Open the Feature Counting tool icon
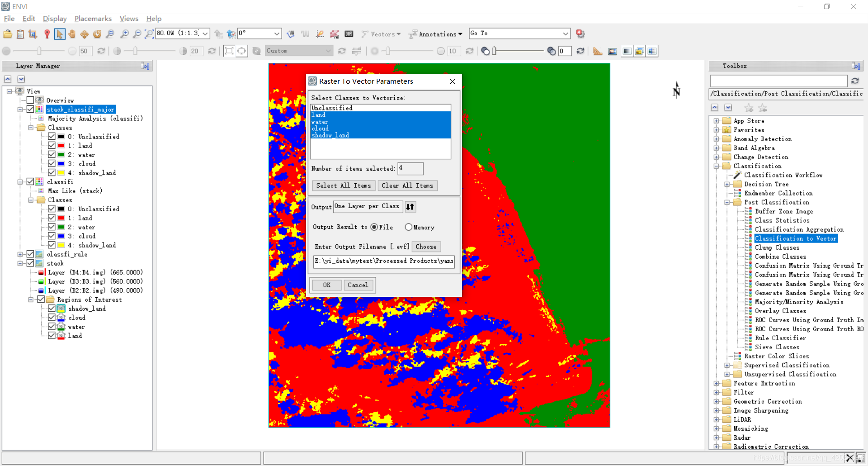868x466 pixels. (349, 34)
